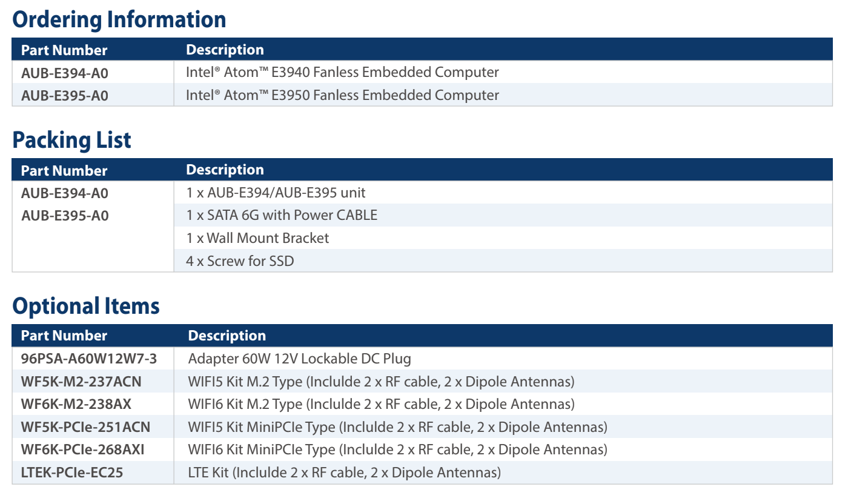This screenshot has height=504, width=848.
Task: Select the LTEK-PCIe-EC25 LTE kit part
Action: pos(71,472)
